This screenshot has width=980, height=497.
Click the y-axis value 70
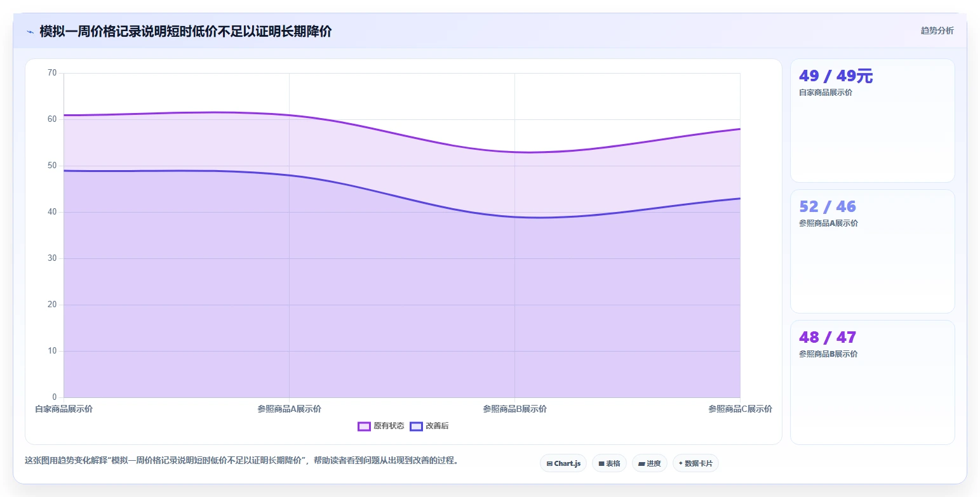[x=52, y=73]
